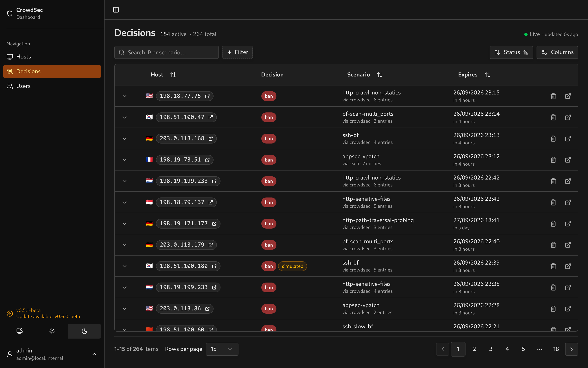The width and height of the screenshot is (588, 368).
Task: Focus the Search IP or scenario field
Action: click(166, 52)
